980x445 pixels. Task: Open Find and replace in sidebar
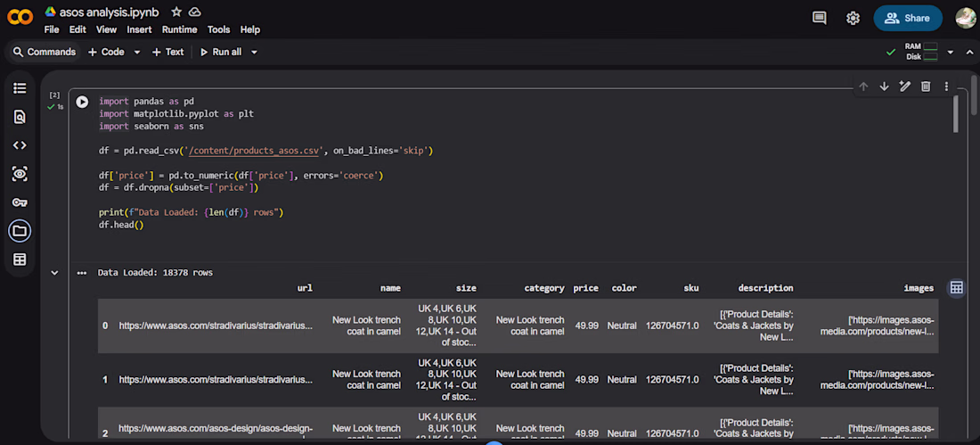tap(20, 117)
